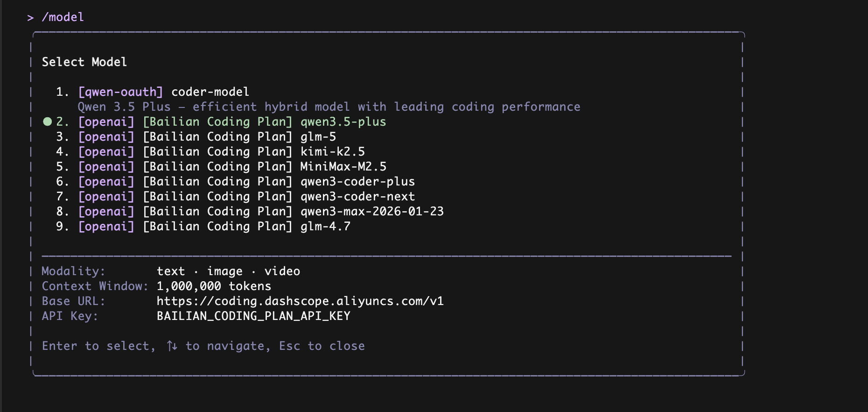Click the up-down navigate arrows icon
The width and height of the screenshot is (868, 412).
click(x=172, y=346)
